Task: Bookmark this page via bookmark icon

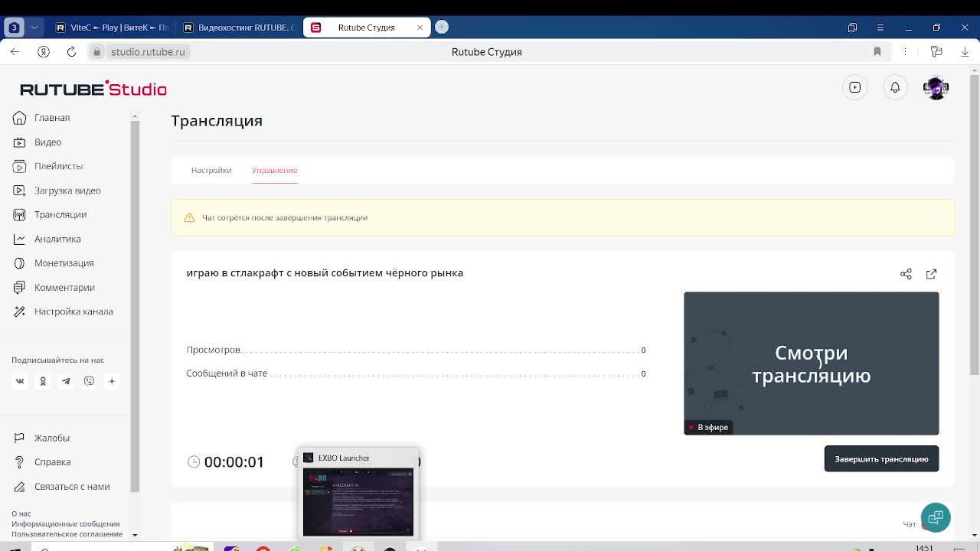Action: (877, 52)
